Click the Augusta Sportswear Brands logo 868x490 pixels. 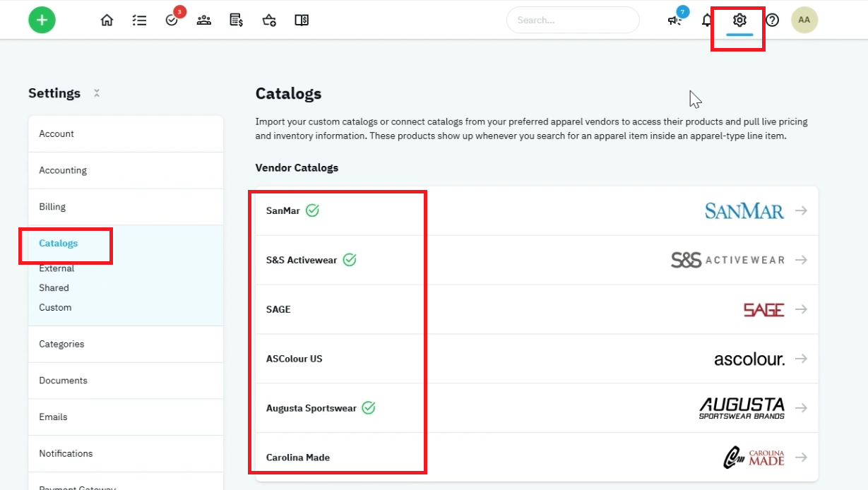(742, 408)
